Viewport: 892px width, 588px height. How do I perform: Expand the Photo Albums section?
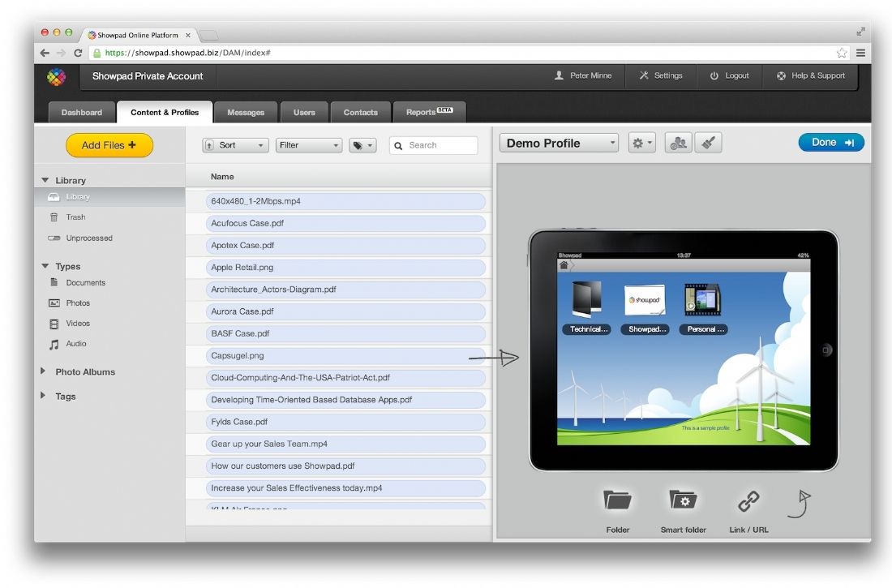click(43, 371)
